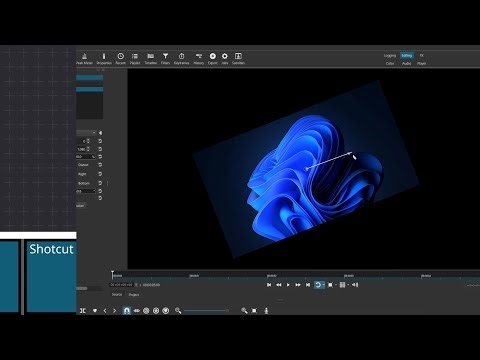Reset the Distort row parameter
Viewport: 480px width, 360px height.
click(x=100, y=165)
